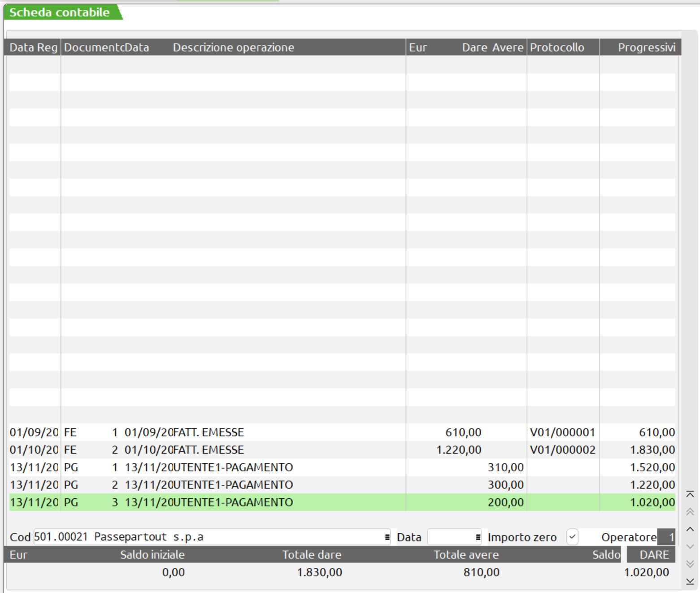Screen dimensions: 700x593
Task: Select the Scheda contabile tab
Action: pyautogui.click(x=60, y=13)
